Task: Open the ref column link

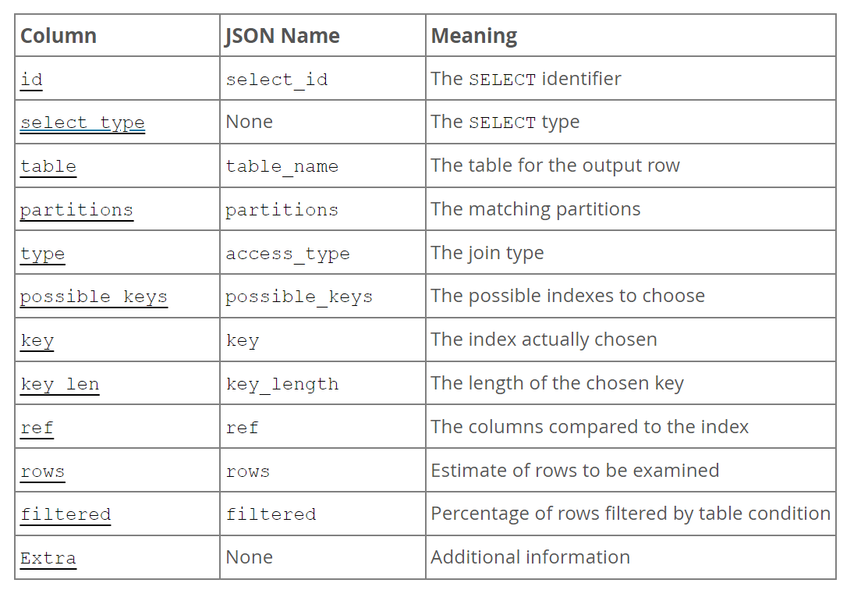Action: click(x=37, y=428)
